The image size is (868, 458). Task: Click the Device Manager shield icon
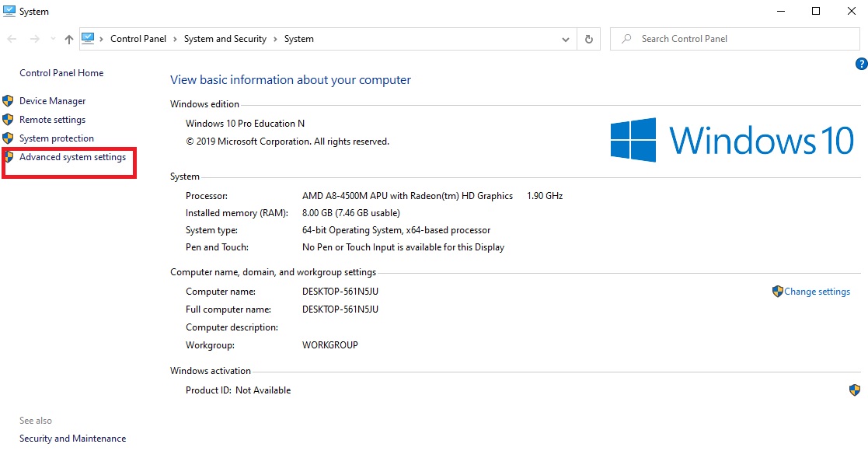8,101
